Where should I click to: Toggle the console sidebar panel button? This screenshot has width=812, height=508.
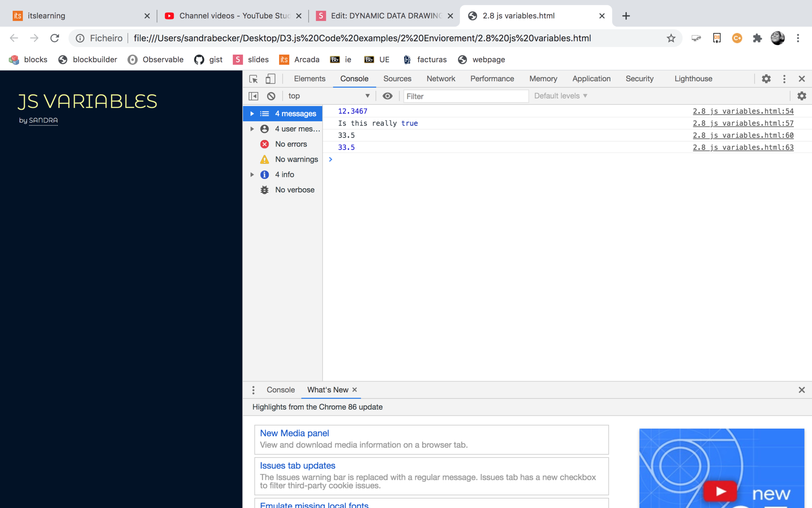tap(254, 96)
